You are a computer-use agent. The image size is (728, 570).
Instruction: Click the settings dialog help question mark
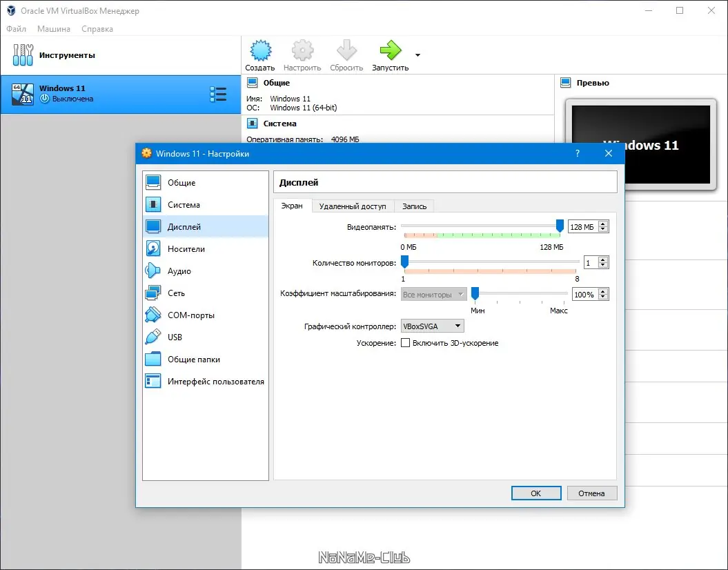[x=578, y=153]
